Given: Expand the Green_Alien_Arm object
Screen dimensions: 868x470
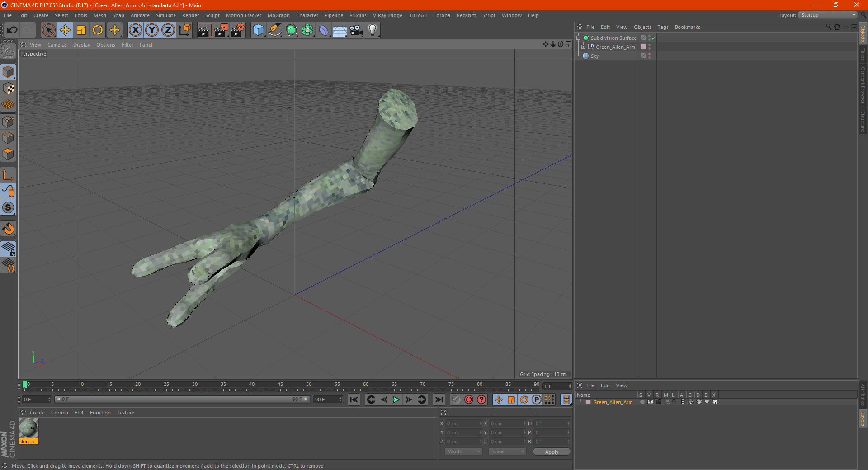Looking at the screenshot, I should (583, 47).
